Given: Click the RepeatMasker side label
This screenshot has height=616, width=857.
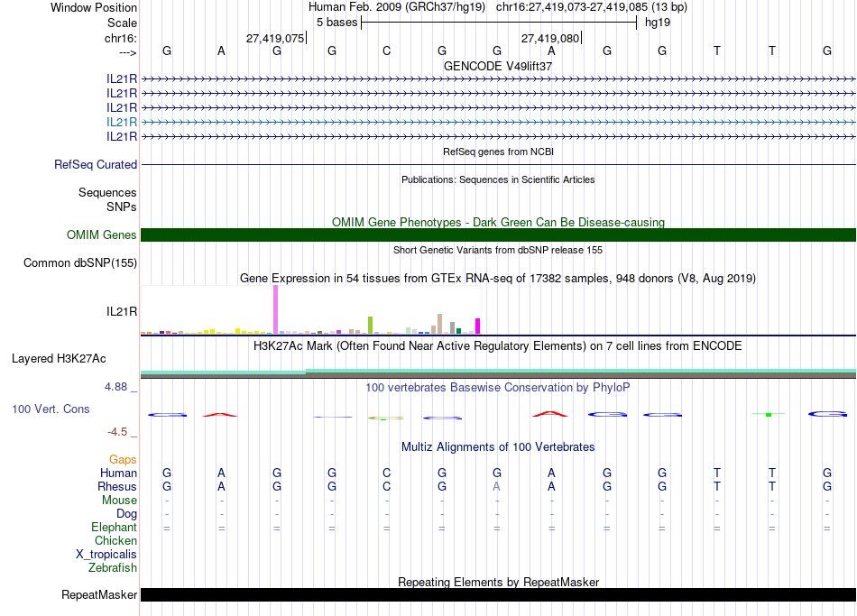Looking at the screenshot, I should click(99, 594).
